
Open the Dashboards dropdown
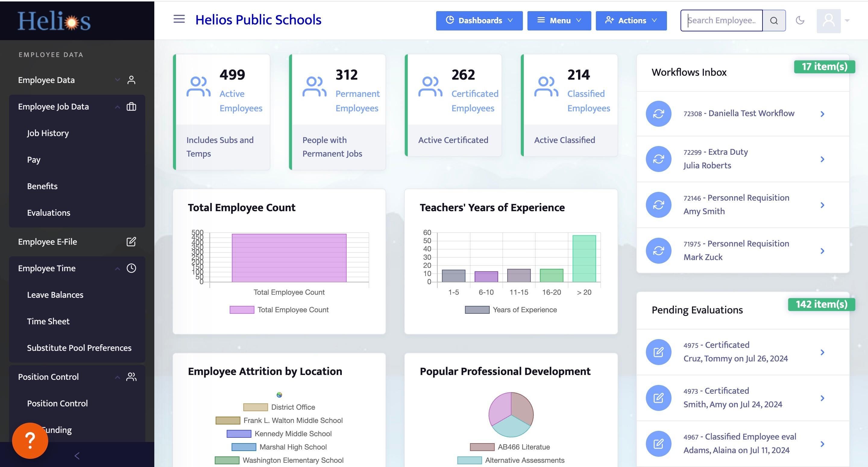coord(479,21)
